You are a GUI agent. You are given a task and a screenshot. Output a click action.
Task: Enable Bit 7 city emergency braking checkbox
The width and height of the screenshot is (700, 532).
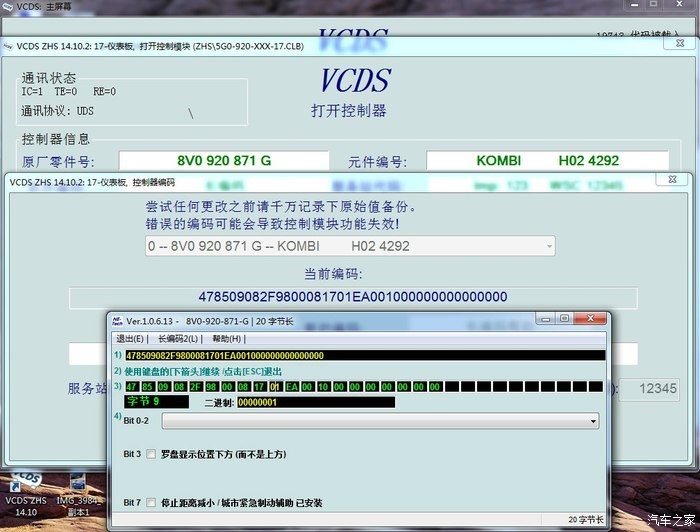coord(151,503)
